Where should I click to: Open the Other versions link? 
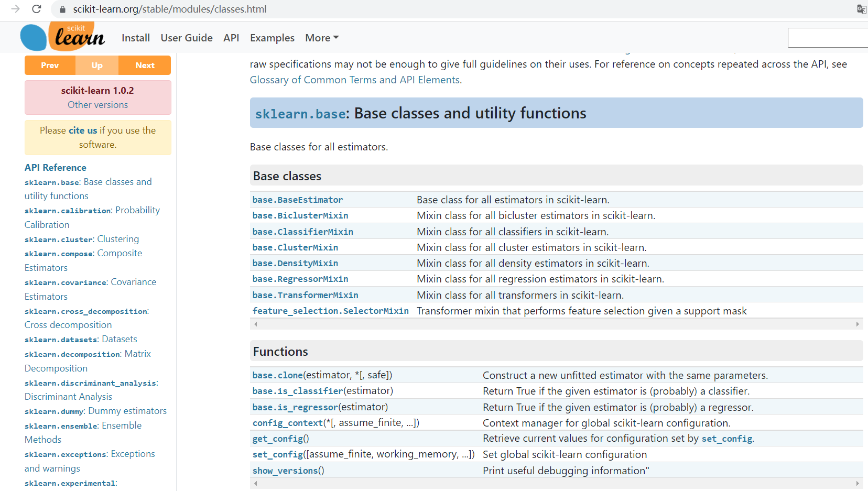coord(97,105)
